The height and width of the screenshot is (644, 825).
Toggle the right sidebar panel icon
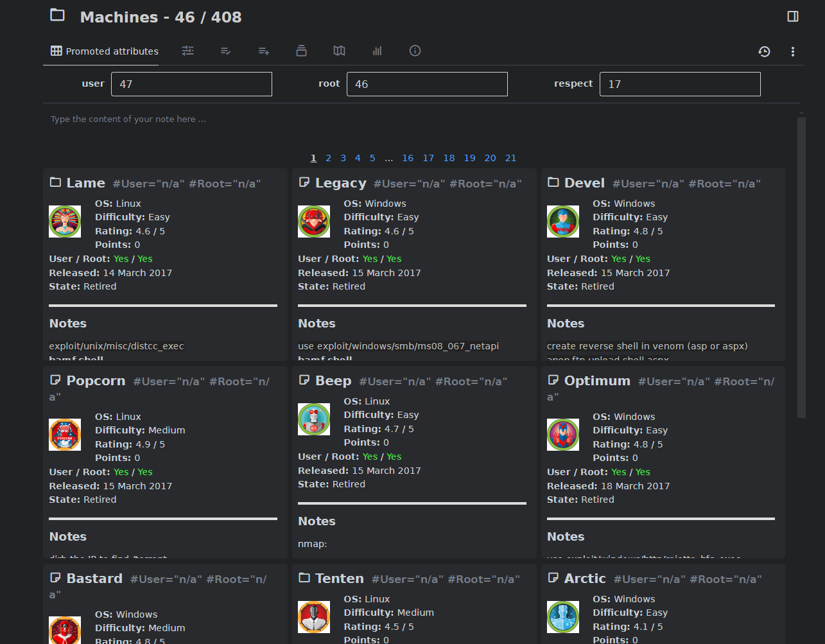(794, 15)
